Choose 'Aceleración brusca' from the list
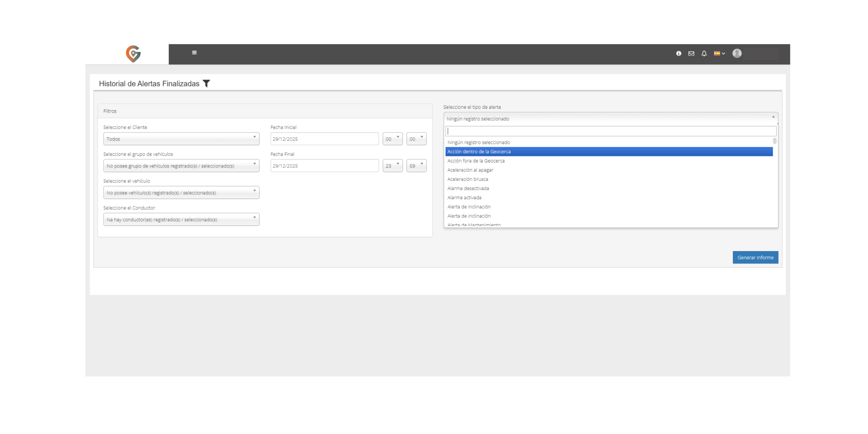The width and height of the screenshot is (868, 434). pyautogui.click(x=468, y=179)
